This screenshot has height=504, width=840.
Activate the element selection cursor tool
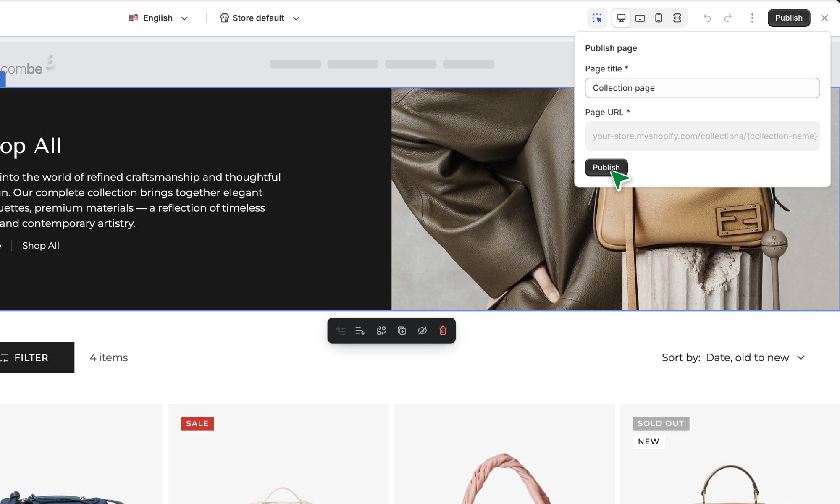point(597,18)
